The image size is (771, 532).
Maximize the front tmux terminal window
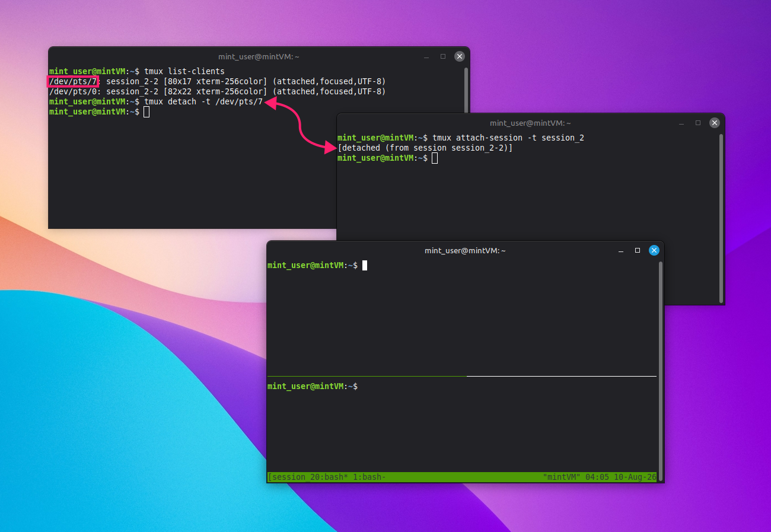click(x=638, y=250)
